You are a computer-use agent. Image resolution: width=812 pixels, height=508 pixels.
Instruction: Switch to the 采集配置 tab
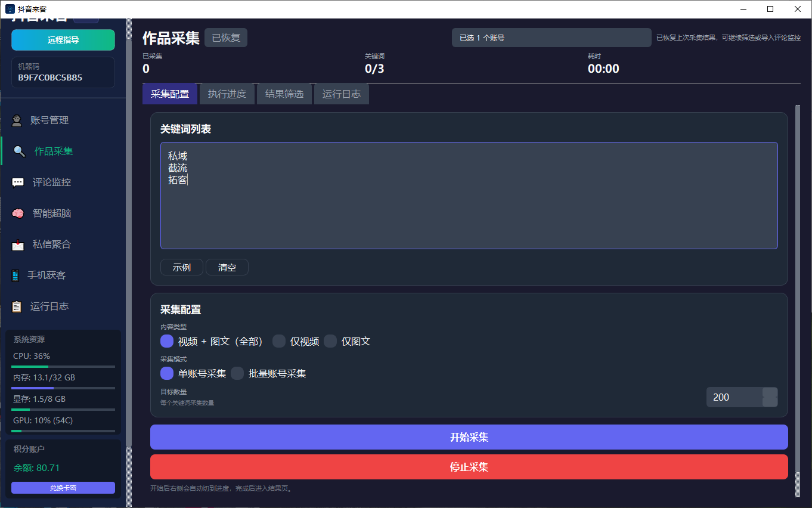[170, 94]
